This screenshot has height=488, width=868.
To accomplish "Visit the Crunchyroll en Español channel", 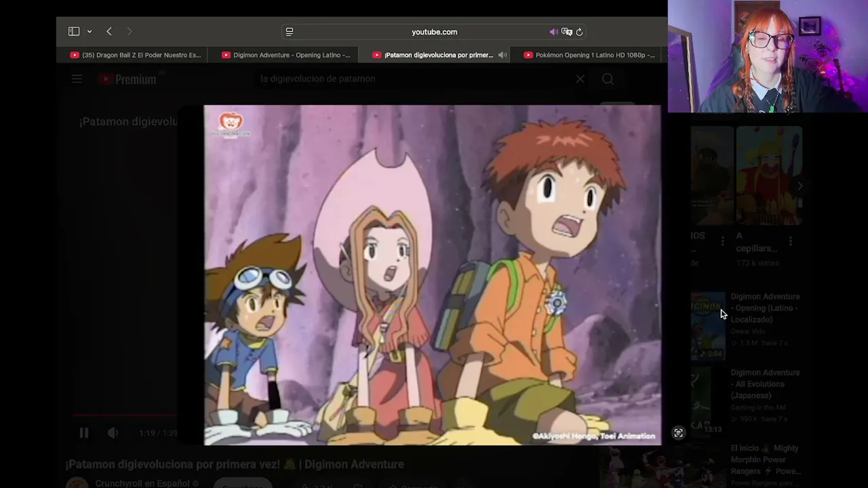I will coord(142,483).
